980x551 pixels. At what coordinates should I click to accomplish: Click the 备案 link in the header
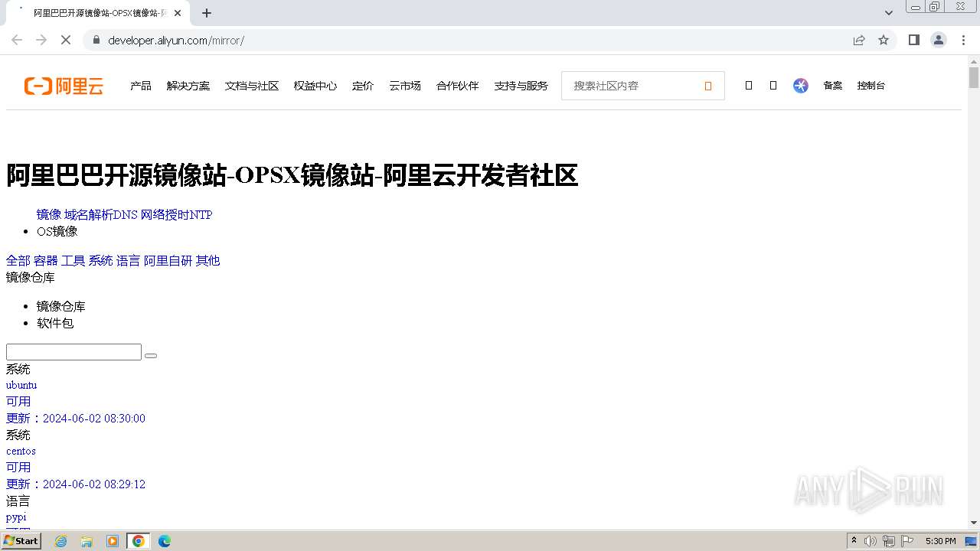tap(833, 86)
